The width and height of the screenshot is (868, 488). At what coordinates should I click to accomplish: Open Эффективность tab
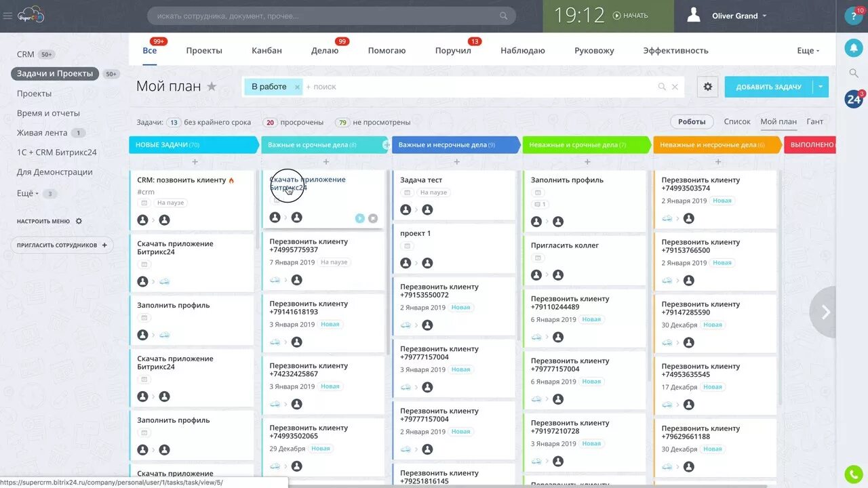click(x=675, y=51)
